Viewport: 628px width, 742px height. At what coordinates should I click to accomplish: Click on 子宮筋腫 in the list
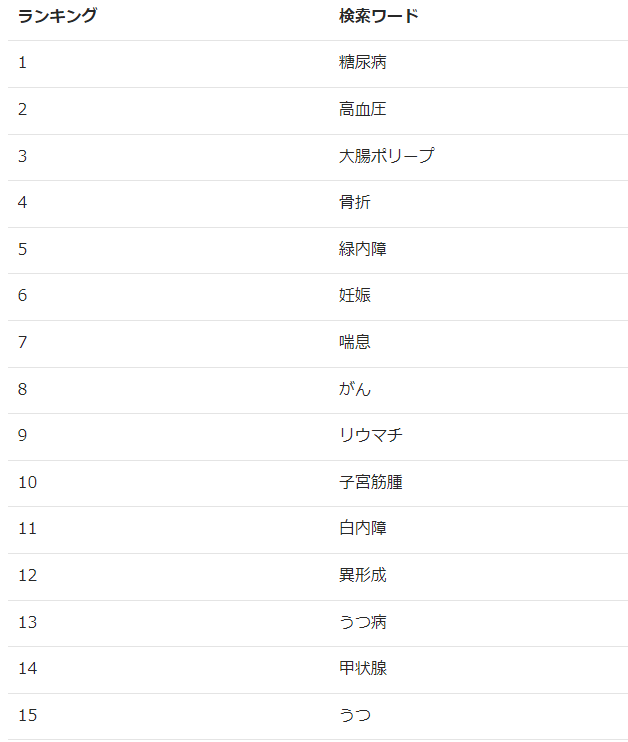pos(370,482)
